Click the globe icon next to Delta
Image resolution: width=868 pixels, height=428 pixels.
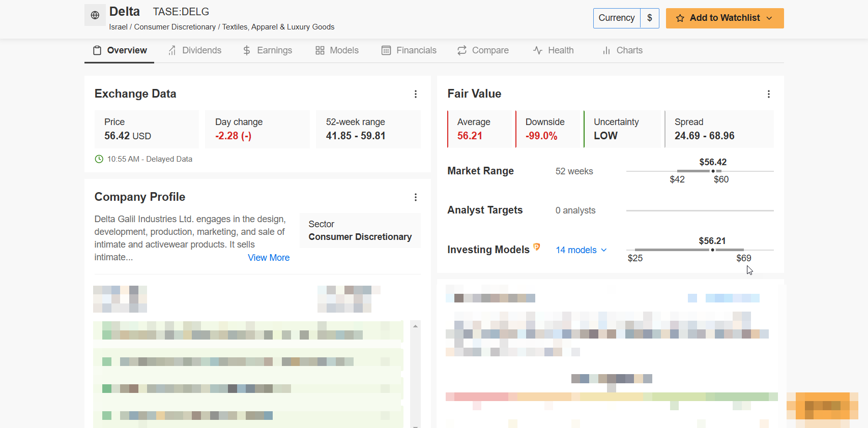[95, 15]
